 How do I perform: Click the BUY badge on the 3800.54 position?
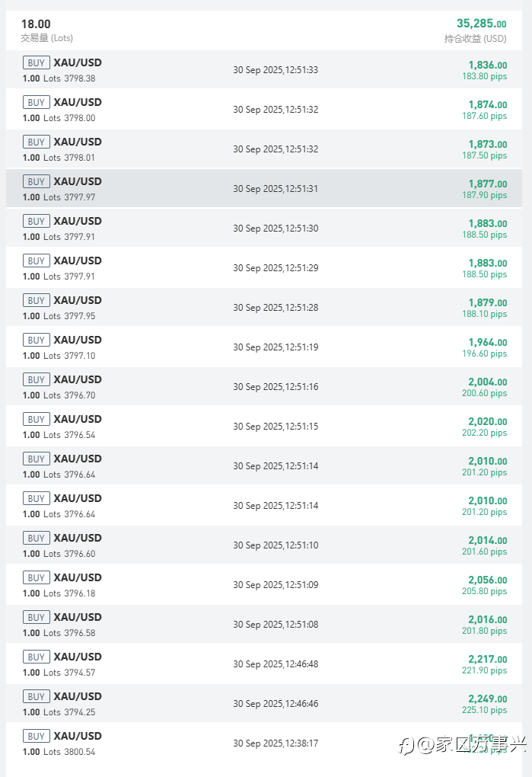(x=36, y=737)
